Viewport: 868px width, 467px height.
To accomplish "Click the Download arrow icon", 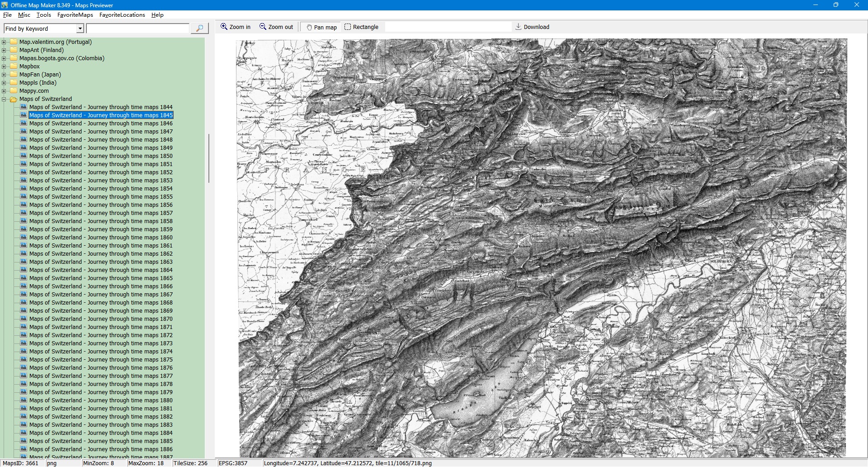I will click(x=519, y=27).
